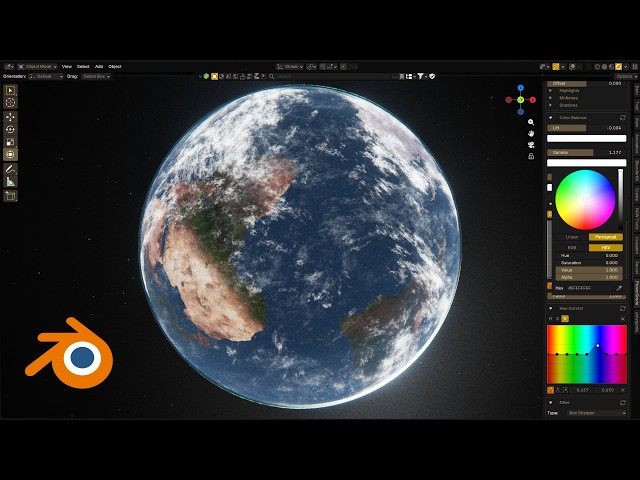Select Perceptual color mode
The width and height of the screenshot is (640, 480).
tap(605, 237)
